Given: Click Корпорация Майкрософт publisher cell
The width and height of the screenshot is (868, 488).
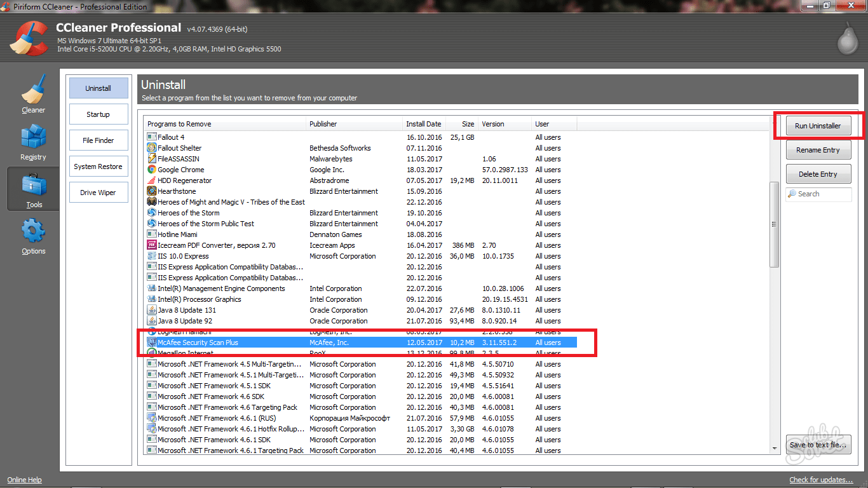Looking at the screenshot, I should (349, 418).
